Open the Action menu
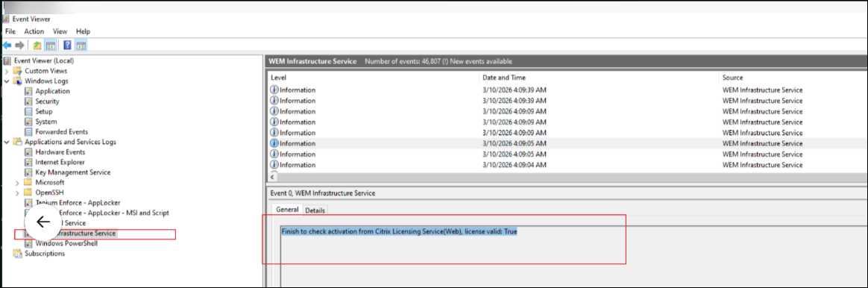868x288 pixels. point(34,31)
